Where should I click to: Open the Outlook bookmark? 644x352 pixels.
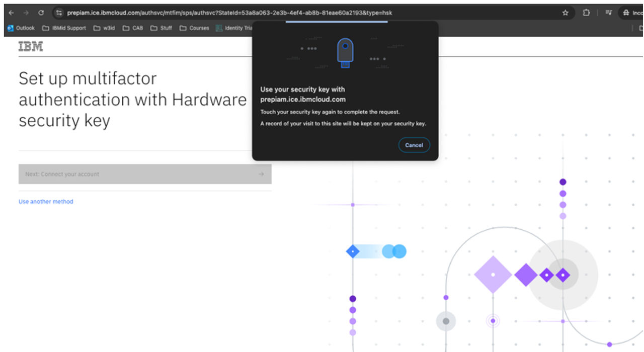coord(21,28)
